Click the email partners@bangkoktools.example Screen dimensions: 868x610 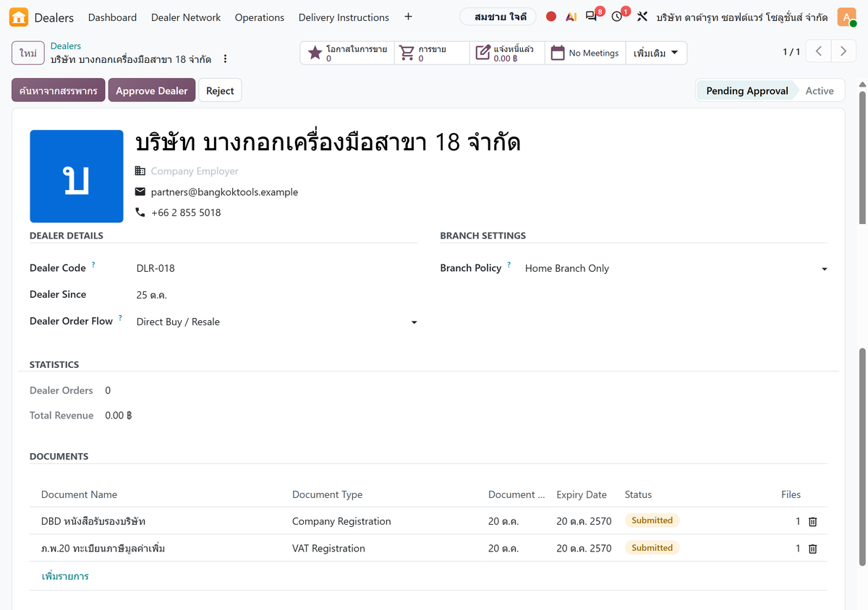tap(224, 192)
